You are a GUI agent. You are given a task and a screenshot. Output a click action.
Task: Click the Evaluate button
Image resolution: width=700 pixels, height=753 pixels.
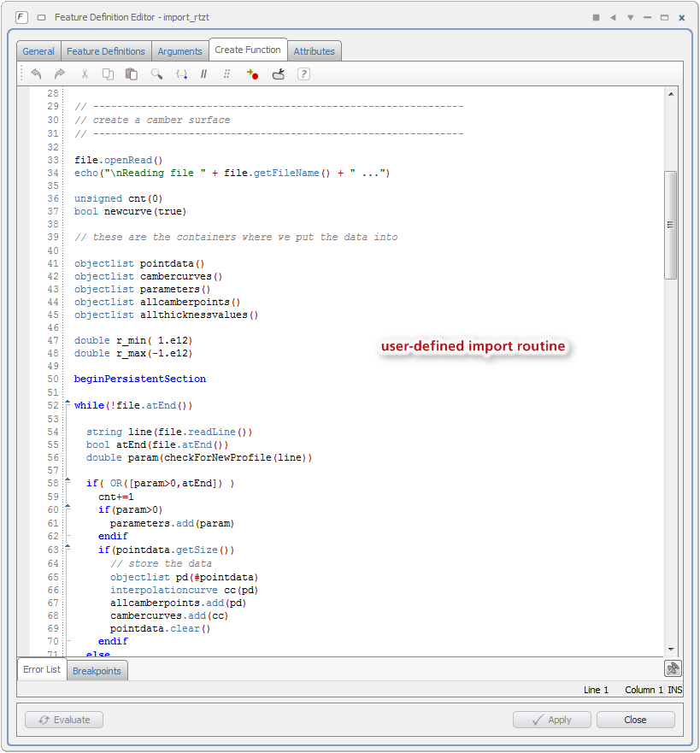64,720
